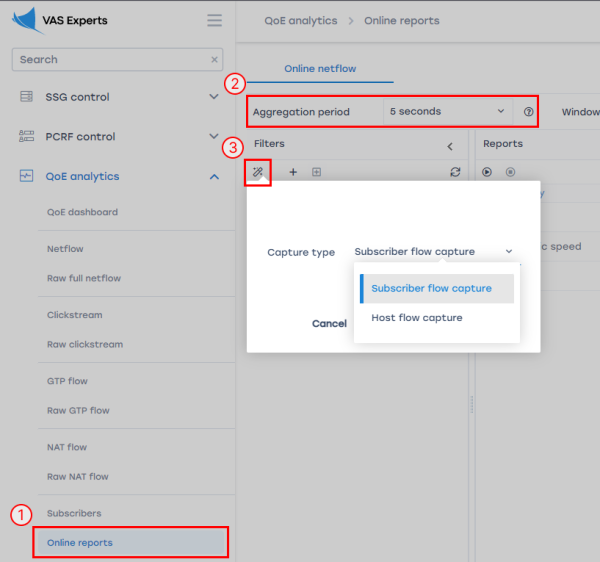This screenshot has width=600, height=562.
Task: Expand the SSG control section
Action: tap(213, 97)
